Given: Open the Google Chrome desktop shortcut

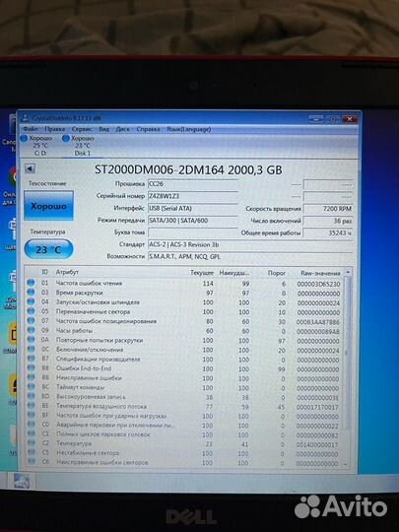Looking at the screenshot, I should pyautogui.click(x=13, y=176).
